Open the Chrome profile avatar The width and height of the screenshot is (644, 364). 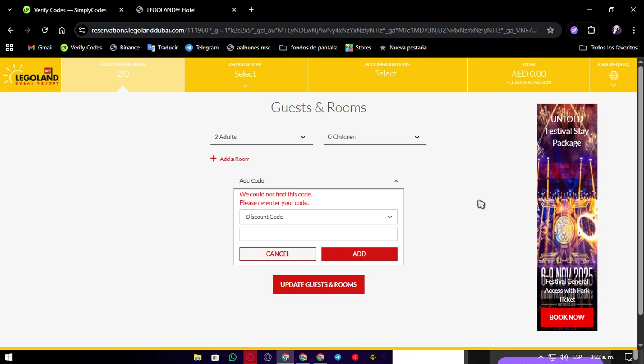point(617,30)
